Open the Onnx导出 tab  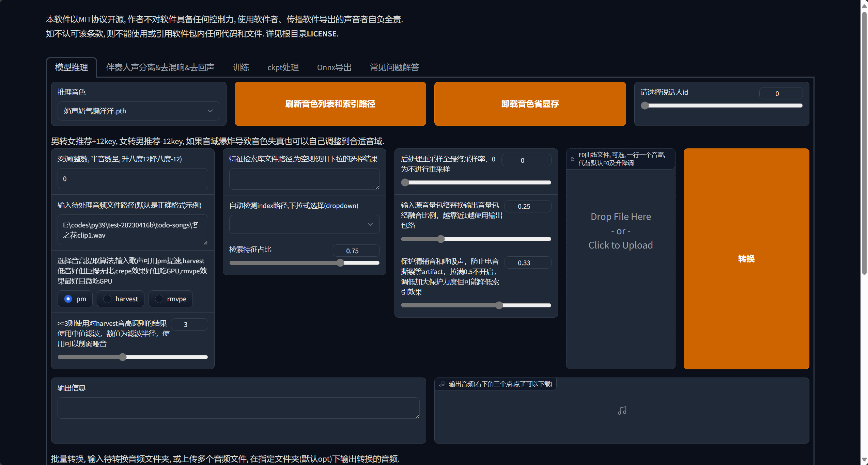coord(334,67)
